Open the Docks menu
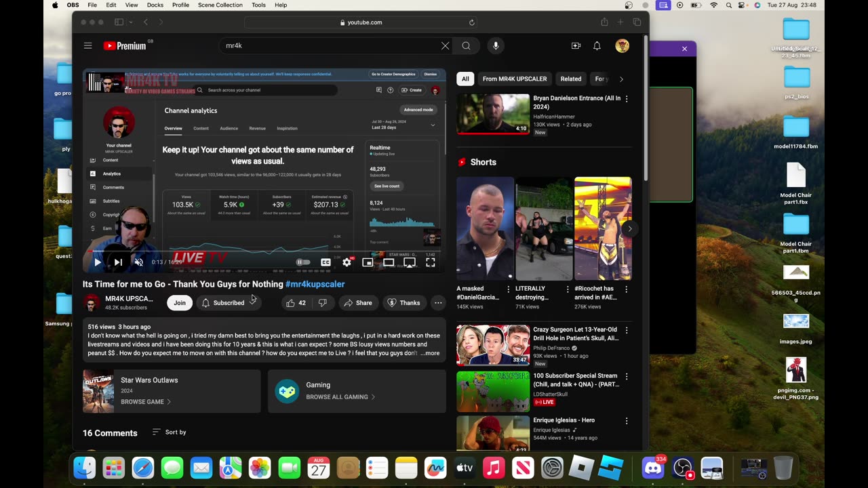The height and width of the screenshot is (488, 868). click(x=155, y=5)
